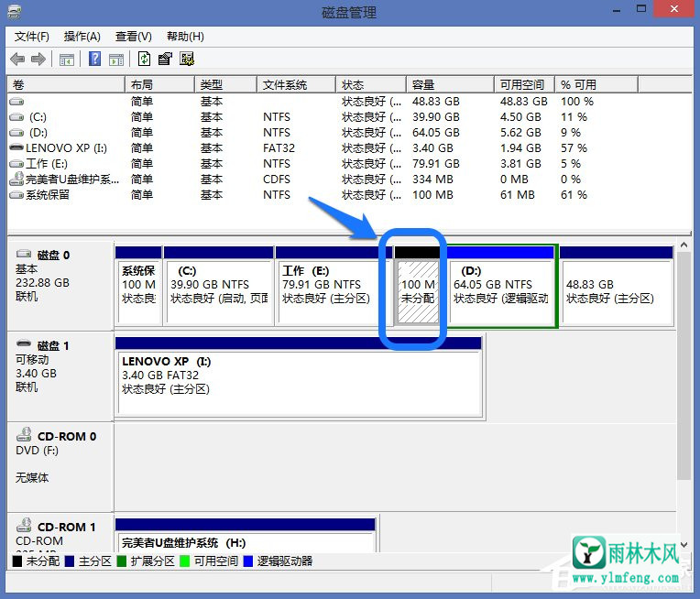Click the Refresh toolbar icon

[x=144, y=59]
